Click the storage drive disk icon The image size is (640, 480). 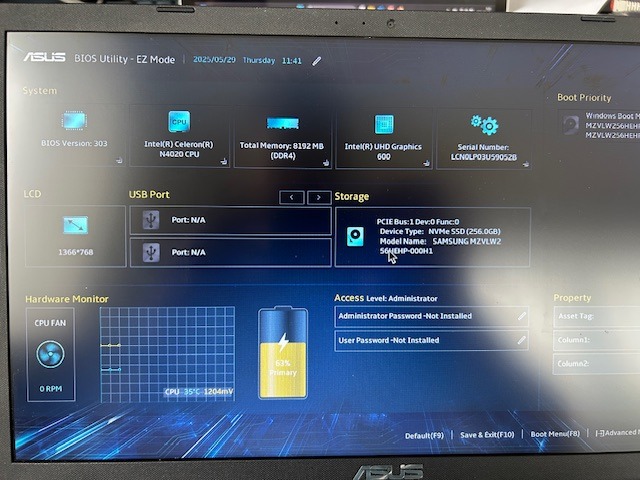(355, 236)
